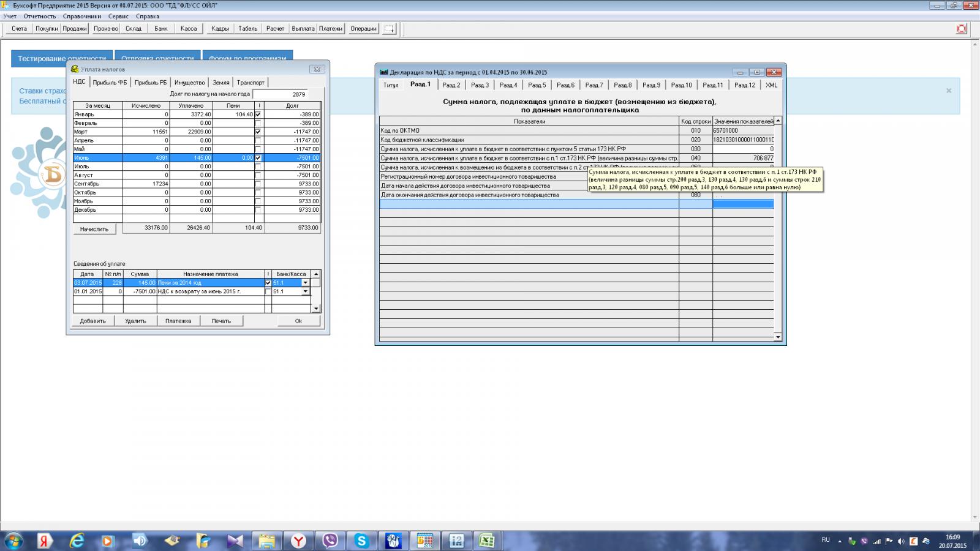Screen dimensions: 980x551
Task: Switch to the Разд.3 tab in declaration
Action: (x=480, y=85)
